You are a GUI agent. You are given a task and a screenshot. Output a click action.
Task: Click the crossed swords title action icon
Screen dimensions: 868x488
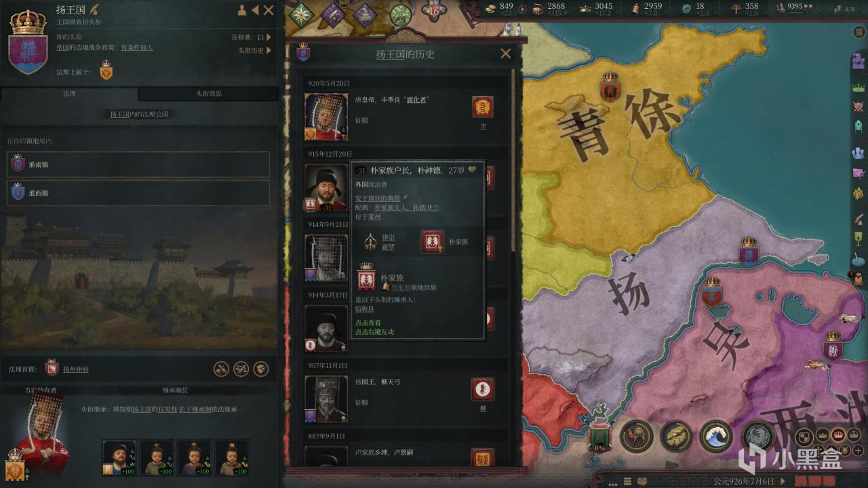click(x=221, y=369)
